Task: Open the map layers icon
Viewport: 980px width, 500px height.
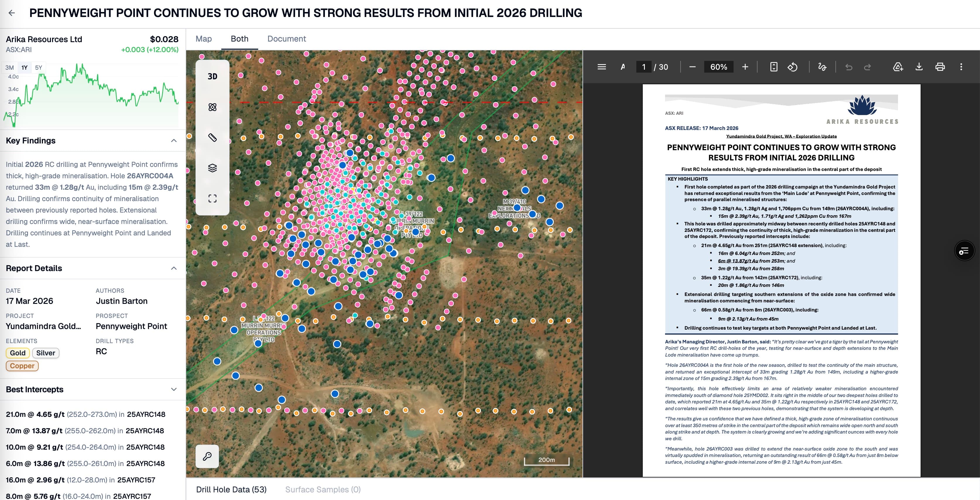Action: tap(212, 168)
